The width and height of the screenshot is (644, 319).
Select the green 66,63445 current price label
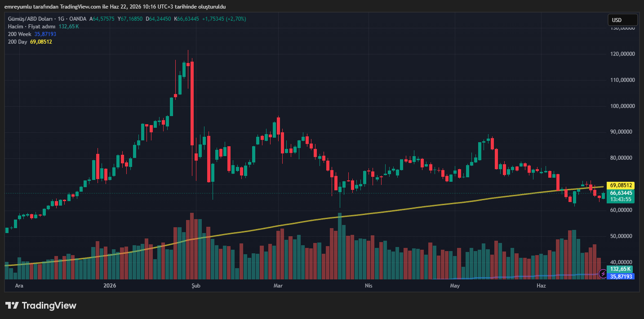click(x=621, y=193)
